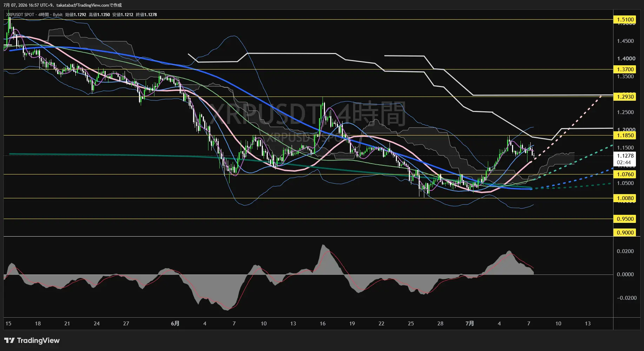The width and height of the screenshot is (644, 351).
Task: Click the 始値1.1292 open value
Action: 75,15
